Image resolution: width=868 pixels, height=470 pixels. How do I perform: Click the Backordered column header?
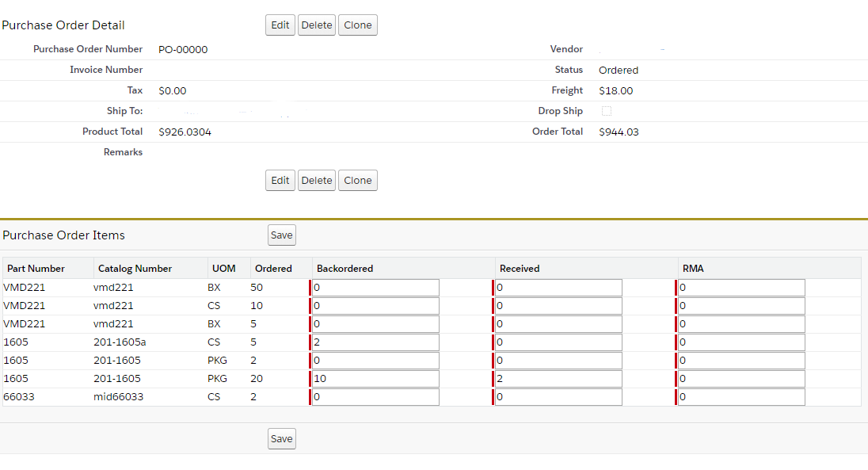[x=345, y=269]
